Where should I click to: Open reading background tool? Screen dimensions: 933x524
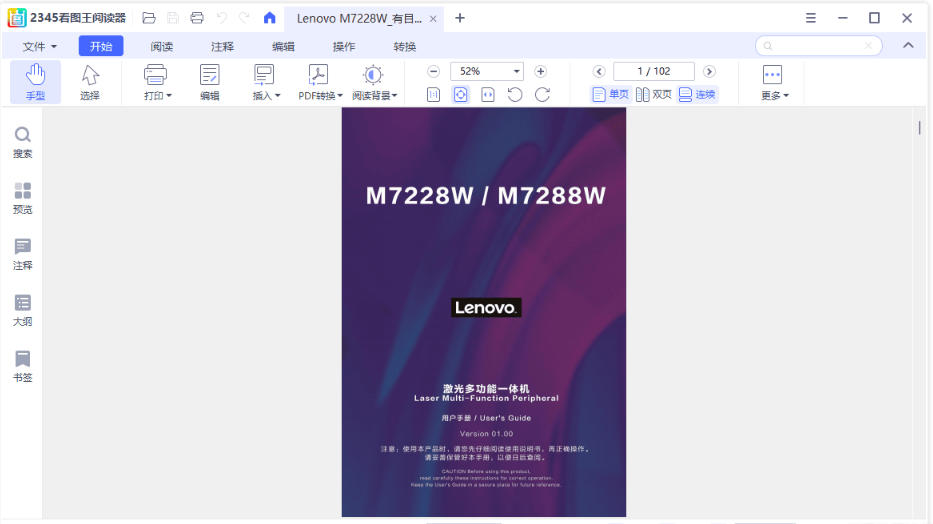(x=373, y=76)
